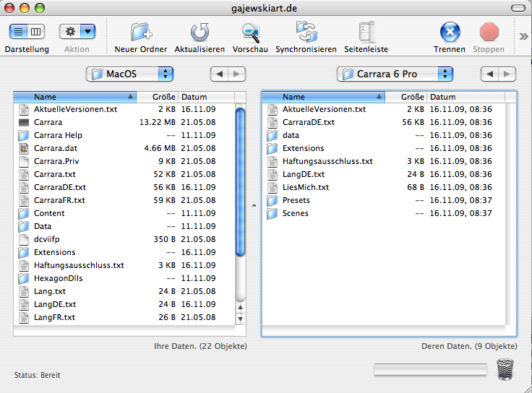
Task: Select HexagonDlls folder icon
Action: click(24, 278)
